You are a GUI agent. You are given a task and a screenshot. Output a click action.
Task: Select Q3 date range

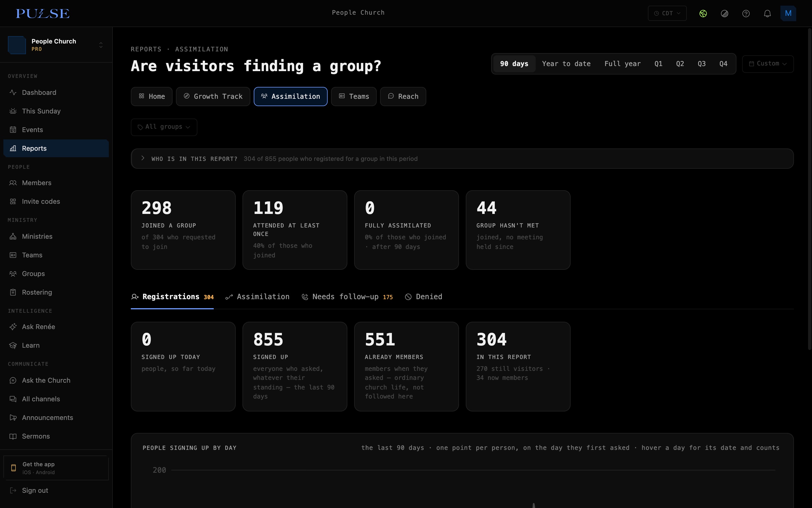(701, 64)
